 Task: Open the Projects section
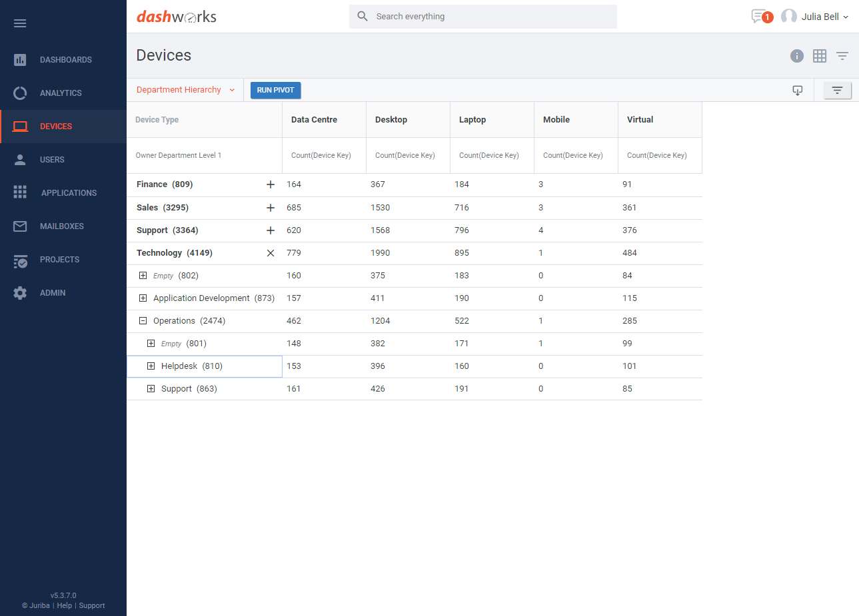click(x=59, y=260)
